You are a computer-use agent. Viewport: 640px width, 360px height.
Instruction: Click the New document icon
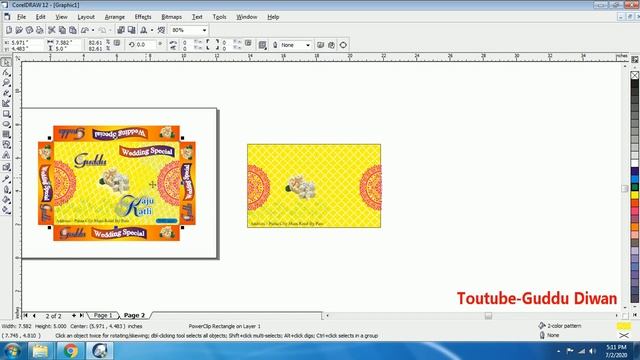pyautogui.click(x=9, y=30)
